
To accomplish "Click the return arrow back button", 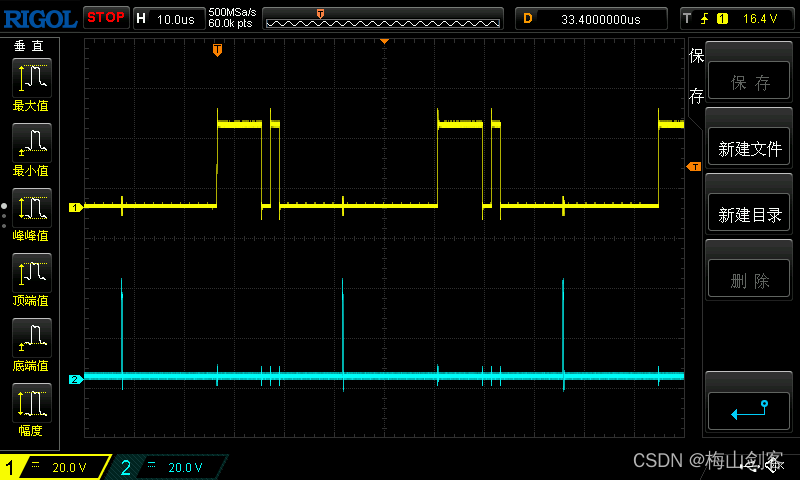I will [x=749, y=411].
